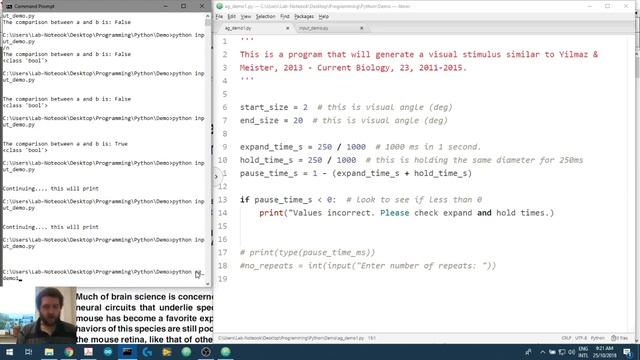Launch Google Chrome from the taskbar
Viewport: 640px width, 360px height.
click(x=69, y=352)
